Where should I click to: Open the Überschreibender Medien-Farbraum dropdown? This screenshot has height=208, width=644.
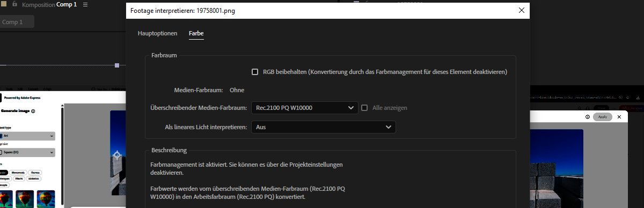(x=304, y=108)
